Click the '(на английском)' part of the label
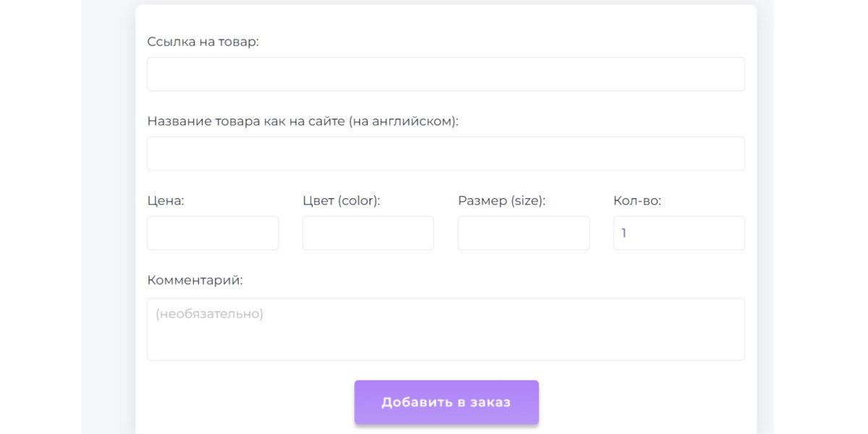The width and height of the screenshot is (868, 434). click(404, 122)
